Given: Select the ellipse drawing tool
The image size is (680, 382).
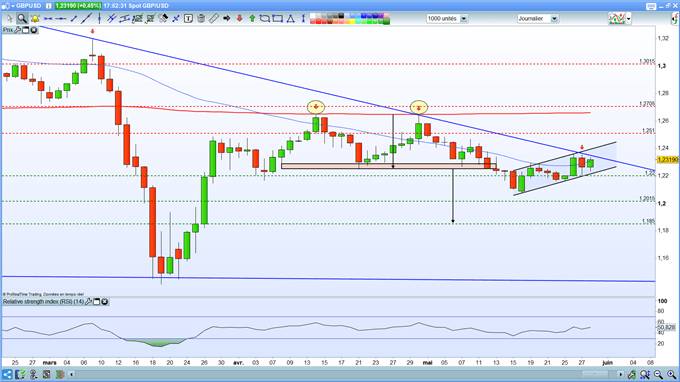Looking at the screenshot, I should pos(265,19).
